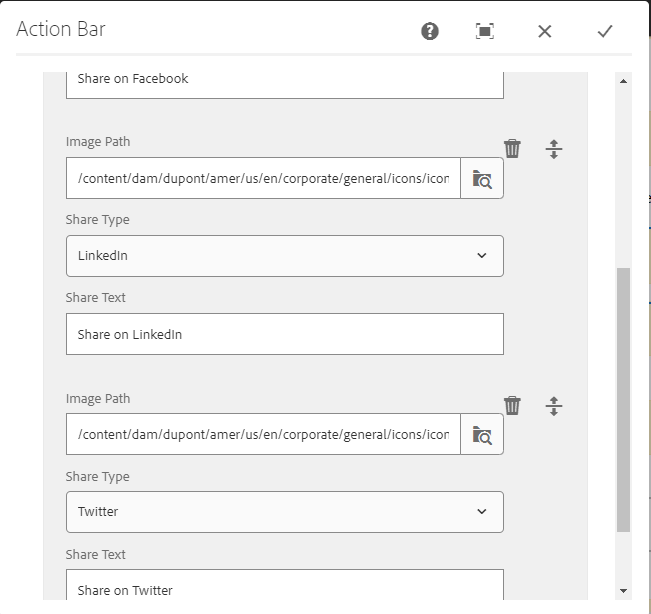Click the Share on LinkedIn text field

(x=284, y=334)
